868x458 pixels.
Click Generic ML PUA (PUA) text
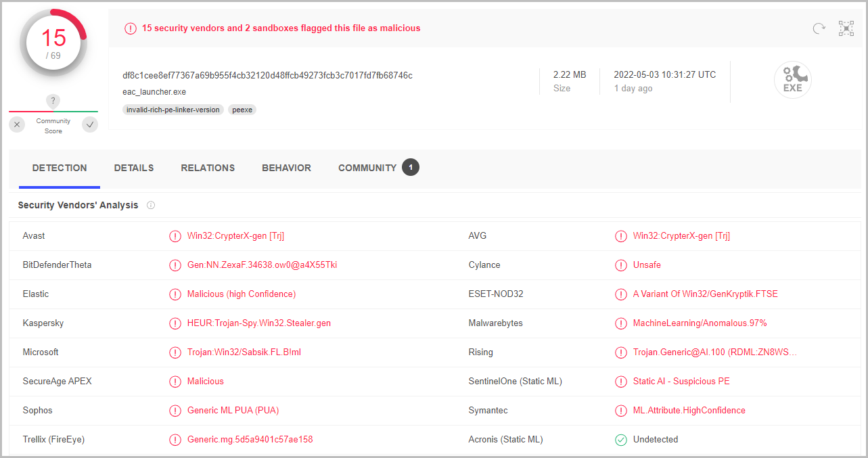(x=233, y=411)
